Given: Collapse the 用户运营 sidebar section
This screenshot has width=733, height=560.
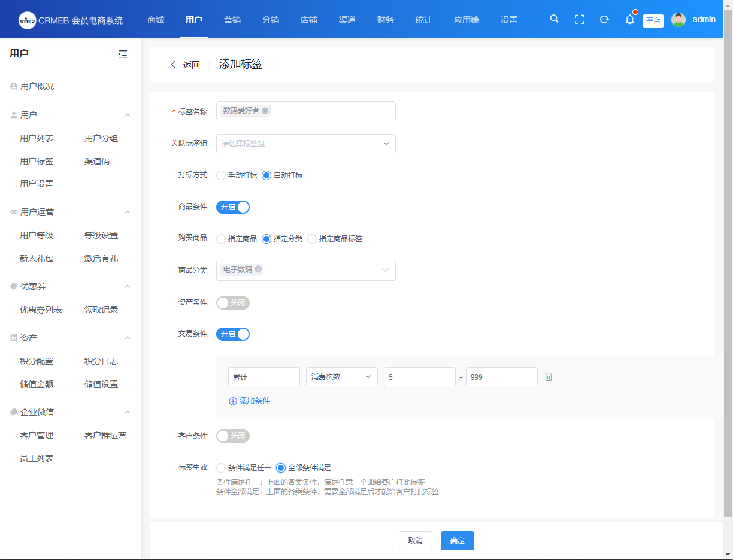Looking at the screenshot, I should [127, 212].
